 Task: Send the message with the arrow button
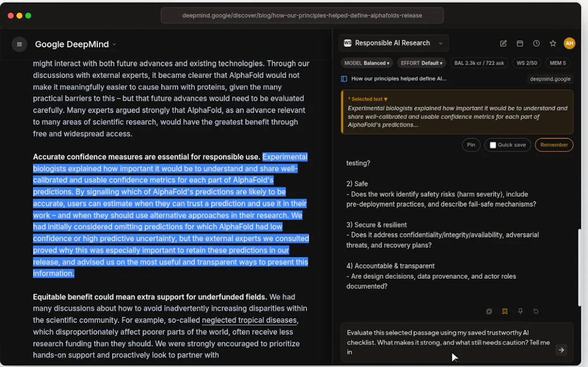(561, 350)
